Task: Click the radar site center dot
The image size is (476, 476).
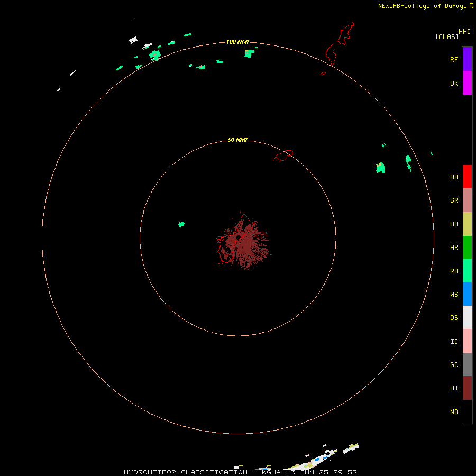Action: point(239,237)
